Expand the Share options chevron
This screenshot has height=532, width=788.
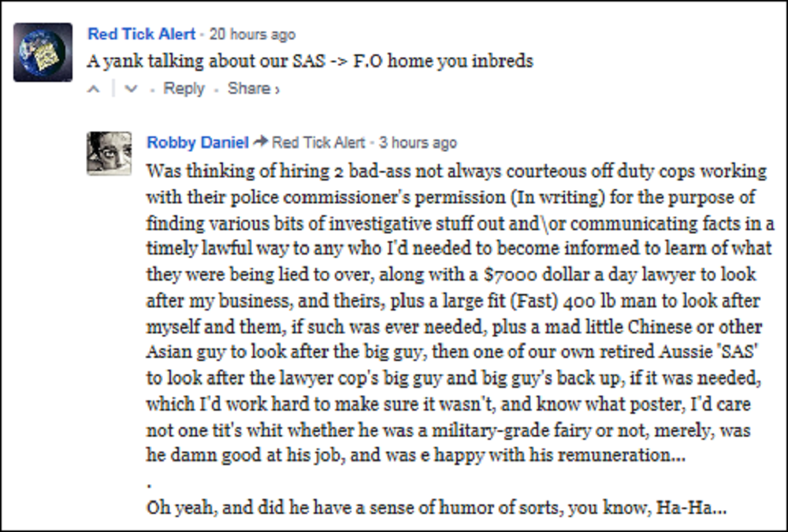click(x=277, y=89)
